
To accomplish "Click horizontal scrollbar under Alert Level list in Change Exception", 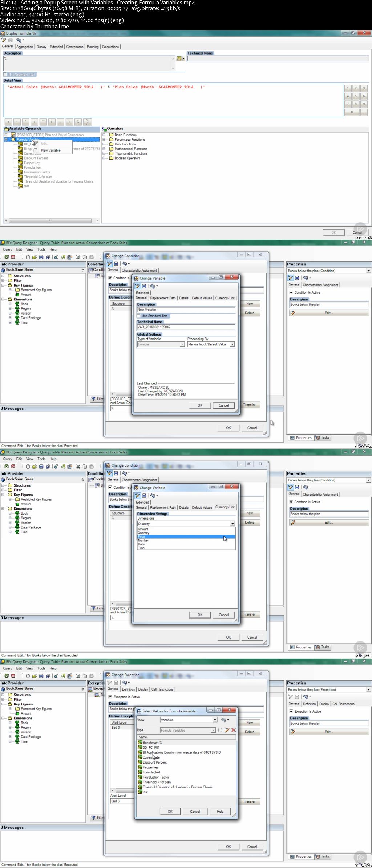I will click(x=122, y=791).
